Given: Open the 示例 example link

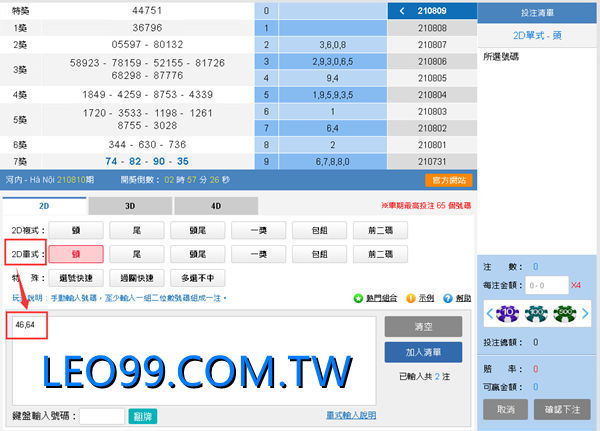Looking at the screenshot, I should tap(426, 298).
